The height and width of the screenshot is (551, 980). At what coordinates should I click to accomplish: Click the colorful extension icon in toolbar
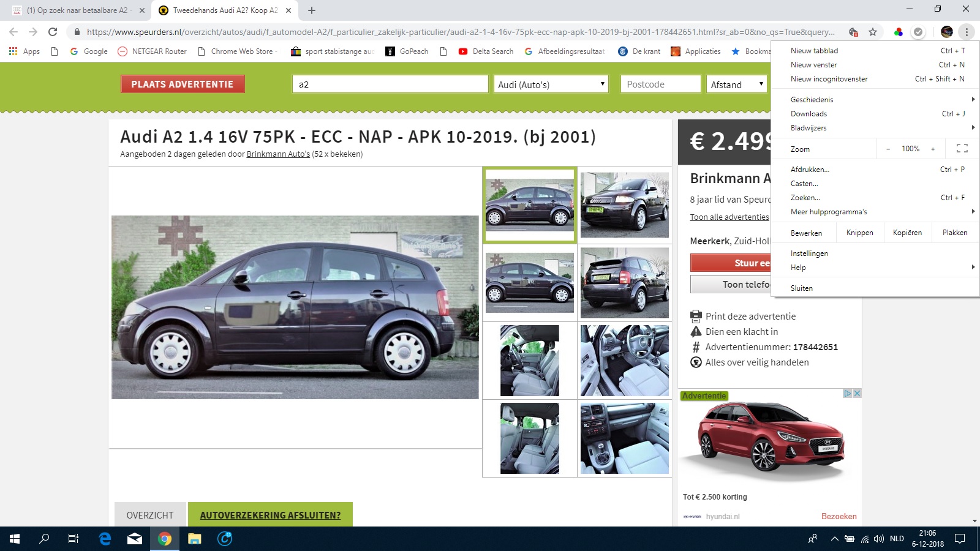click(x=899, y=32)
